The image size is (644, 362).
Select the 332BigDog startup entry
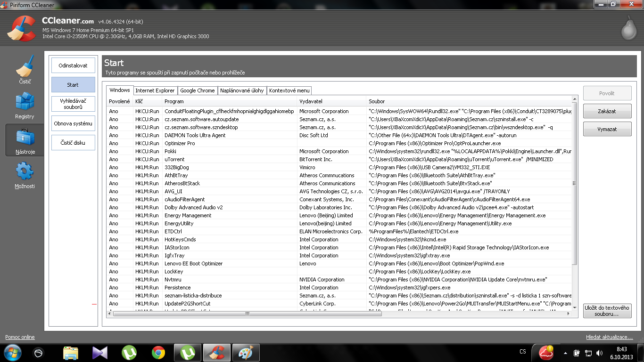coord(339,167)
